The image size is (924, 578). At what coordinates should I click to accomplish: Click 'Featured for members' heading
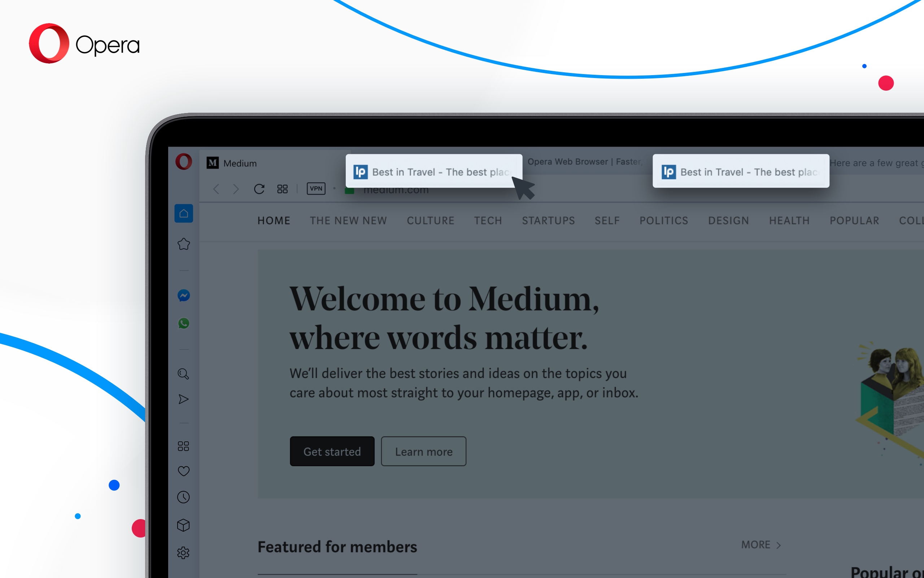click(x=337, y=547)
